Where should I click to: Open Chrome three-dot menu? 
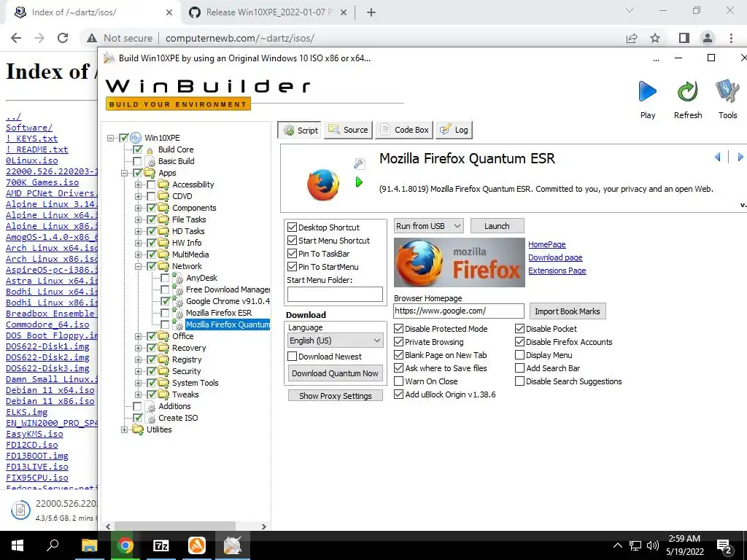coord(731,38)
